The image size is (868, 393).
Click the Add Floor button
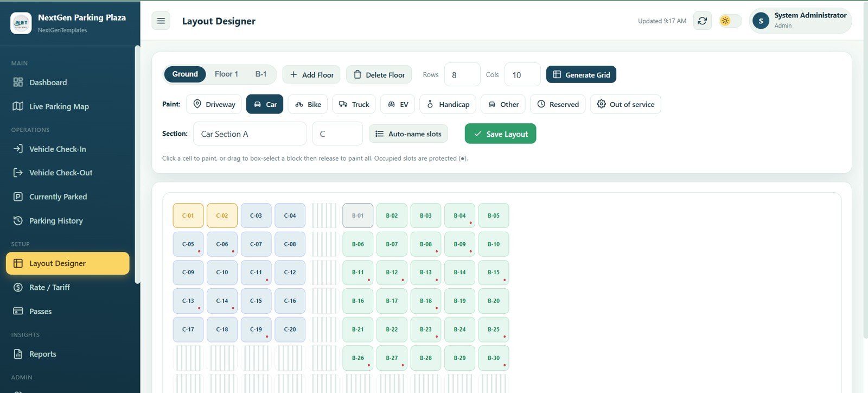click(311, 74)
